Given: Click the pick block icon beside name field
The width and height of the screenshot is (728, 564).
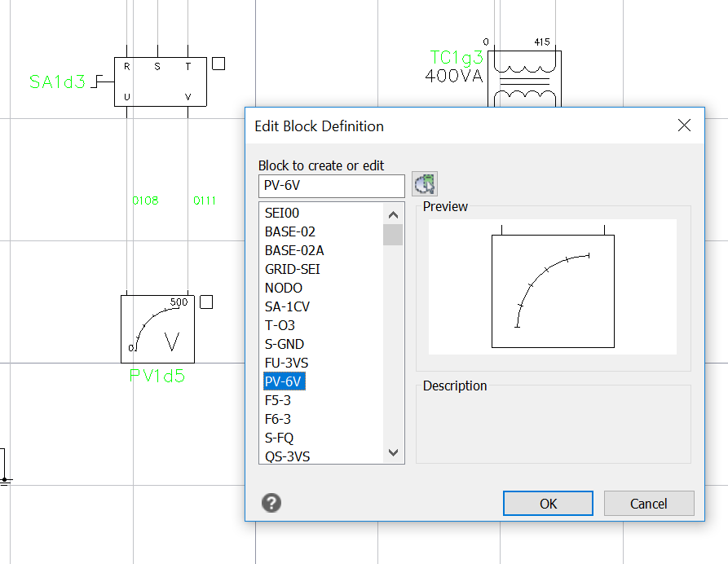Looking at the screenshot, I should coord(425,184).
